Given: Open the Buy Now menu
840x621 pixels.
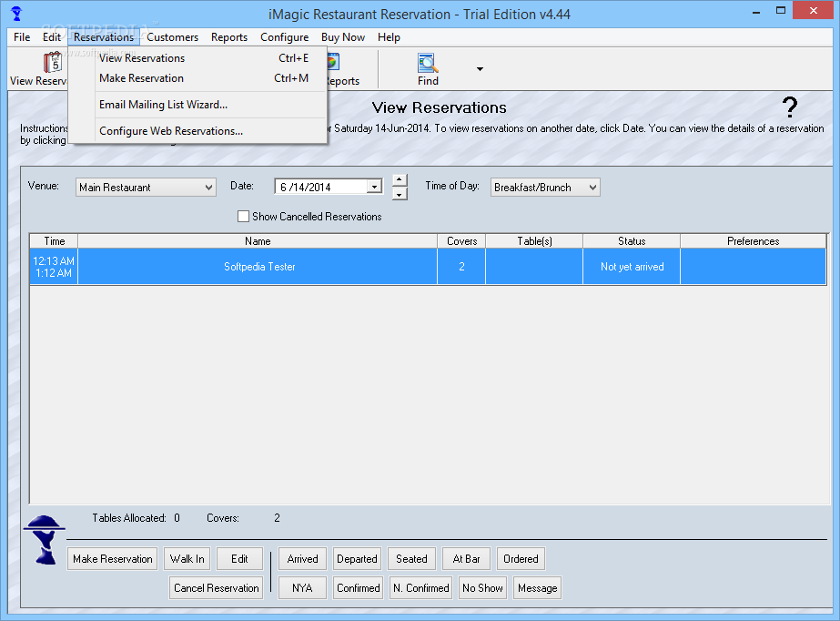Looking at the screenshot, I should click(x=343, y=37).
